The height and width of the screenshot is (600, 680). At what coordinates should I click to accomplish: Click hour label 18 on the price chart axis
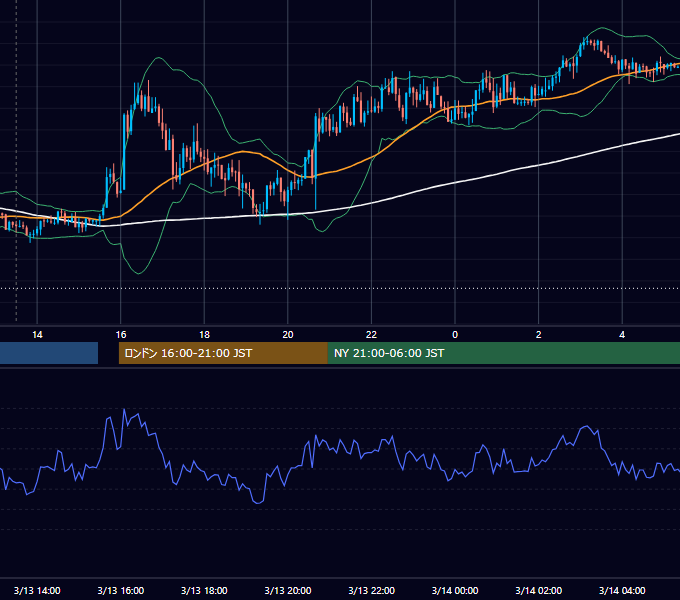pos(204,335)
